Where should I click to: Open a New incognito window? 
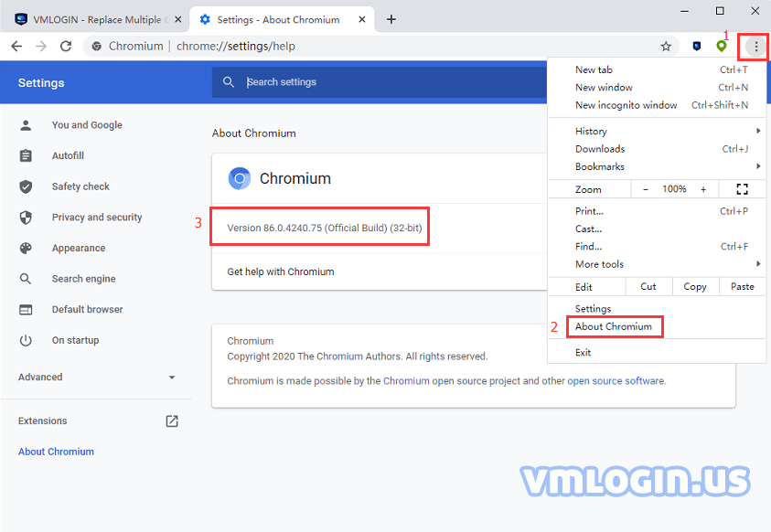[x=657, y=105]
